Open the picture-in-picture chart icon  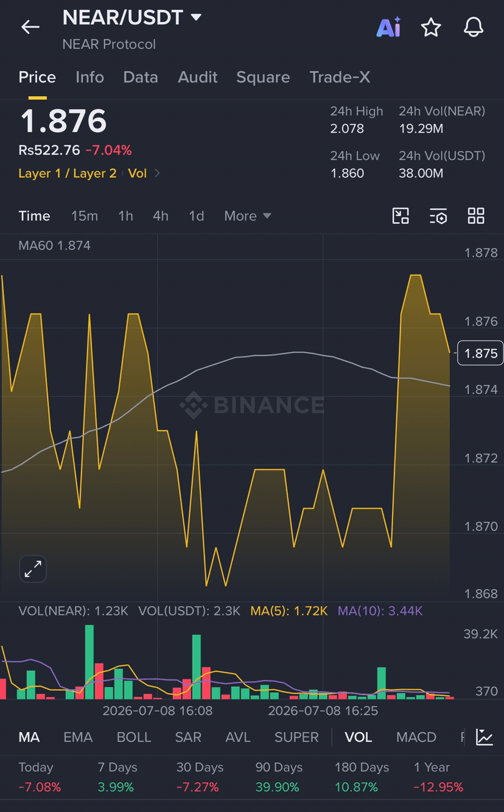point(401,216)
